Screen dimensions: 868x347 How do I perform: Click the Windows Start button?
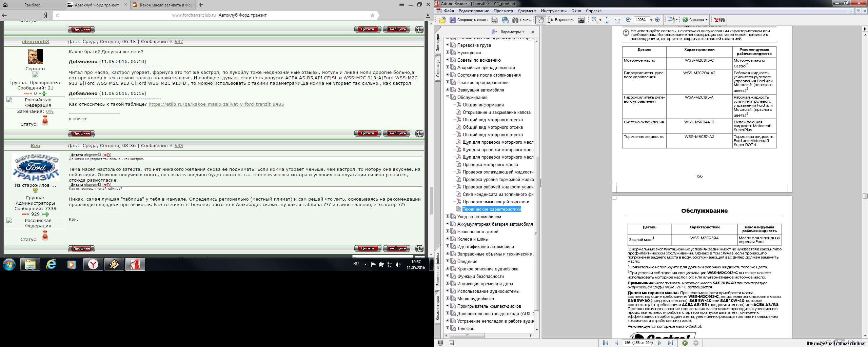(9, 264)
